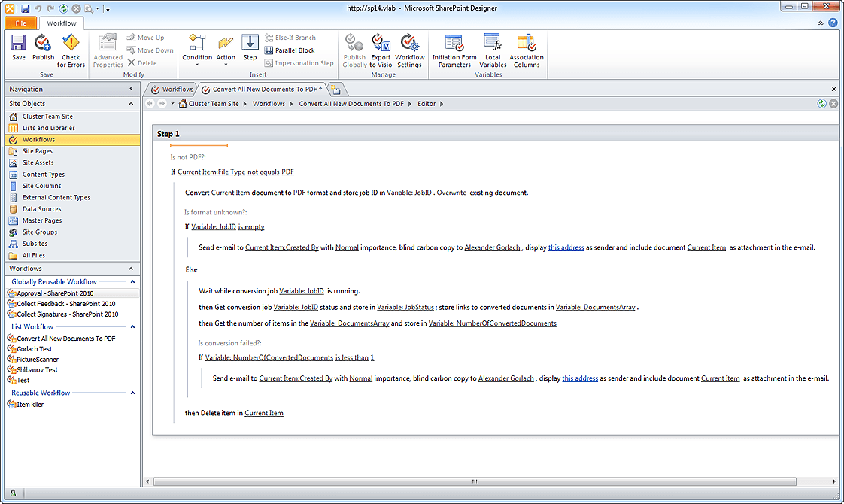
Task: Insert a new Step
Action: click(x=250, y=47)
